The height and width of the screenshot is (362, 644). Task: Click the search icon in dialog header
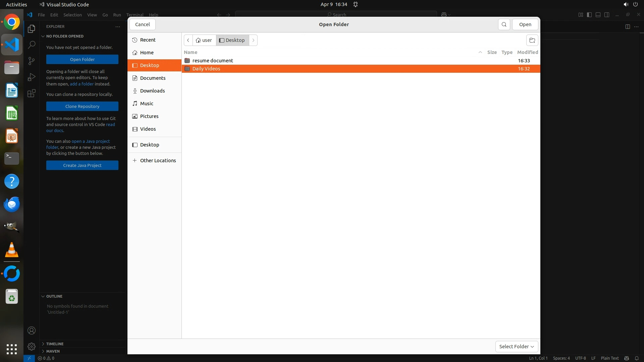(x=504, y=24)
